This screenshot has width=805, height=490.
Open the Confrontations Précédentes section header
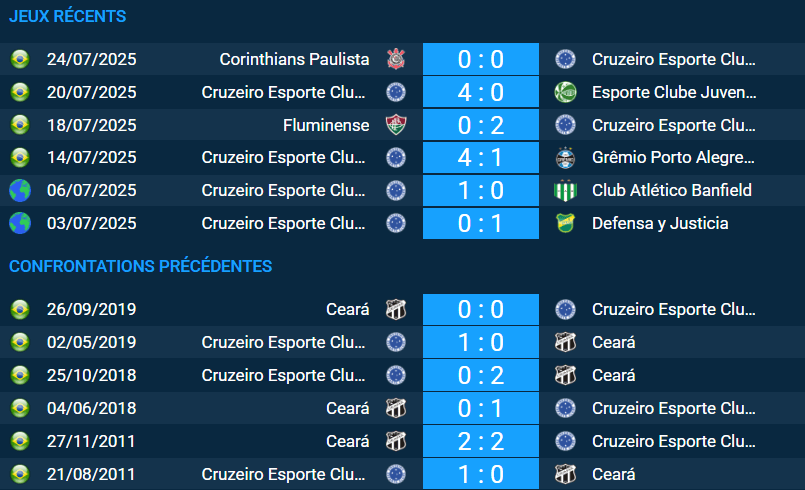coord(141,266)
